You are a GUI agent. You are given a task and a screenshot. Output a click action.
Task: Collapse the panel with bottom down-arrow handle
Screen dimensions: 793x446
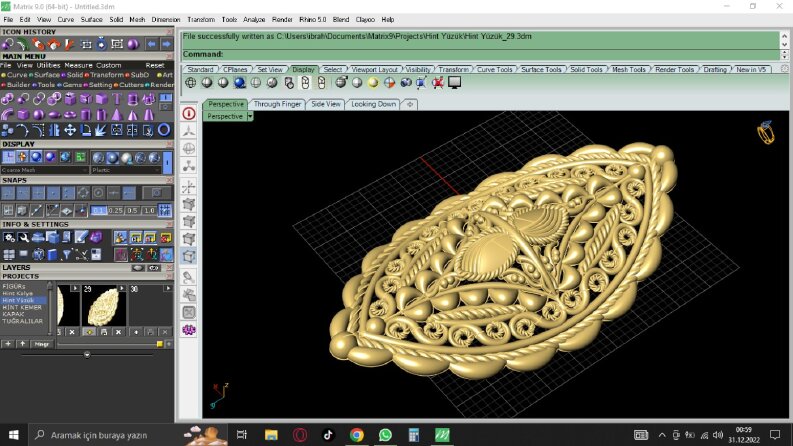tap(86, 354)
